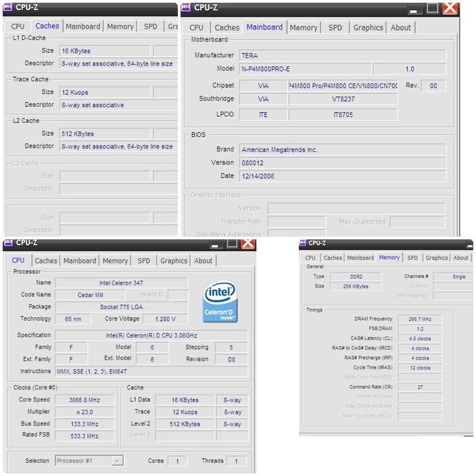
Task: Close the CPU tab CPU-Z window
Action: click(x=248, y=244)
